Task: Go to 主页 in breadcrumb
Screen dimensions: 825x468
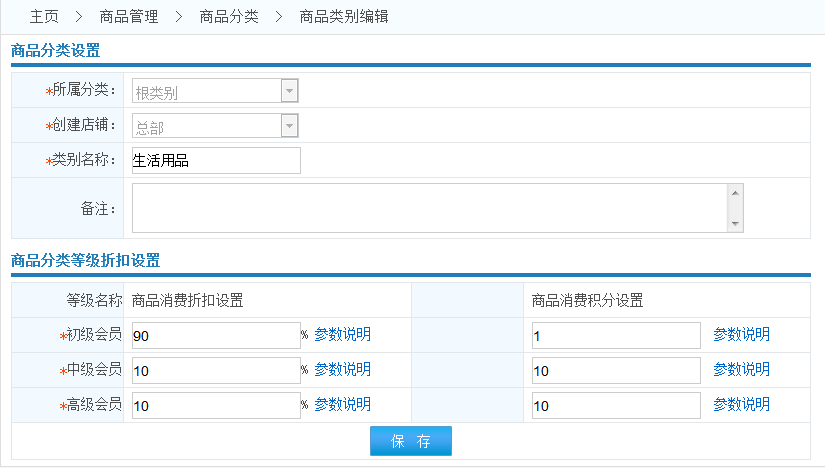Action: (x=44, y=17)
